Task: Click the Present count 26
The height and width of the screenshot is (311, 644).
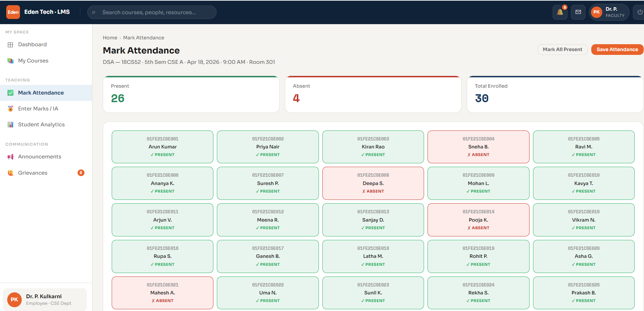Action: point(118,98)
